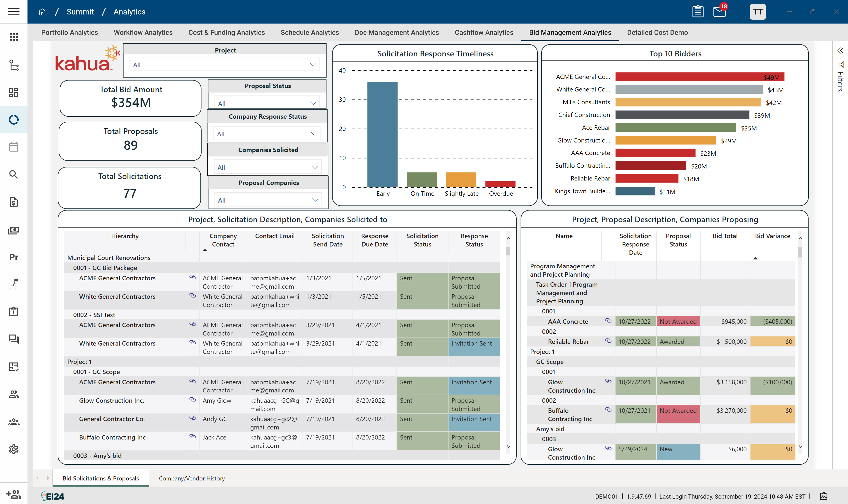Collapse the Filters pane with double chevron
This screenshot has width=848, height=504.
click(x=840, y=51)
